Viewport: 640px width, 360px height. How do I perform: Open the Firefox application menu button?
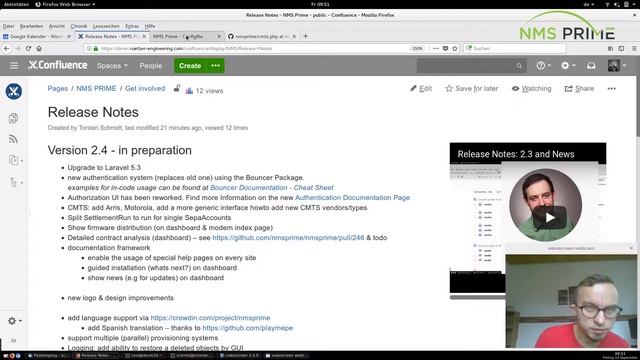[634, 48]
